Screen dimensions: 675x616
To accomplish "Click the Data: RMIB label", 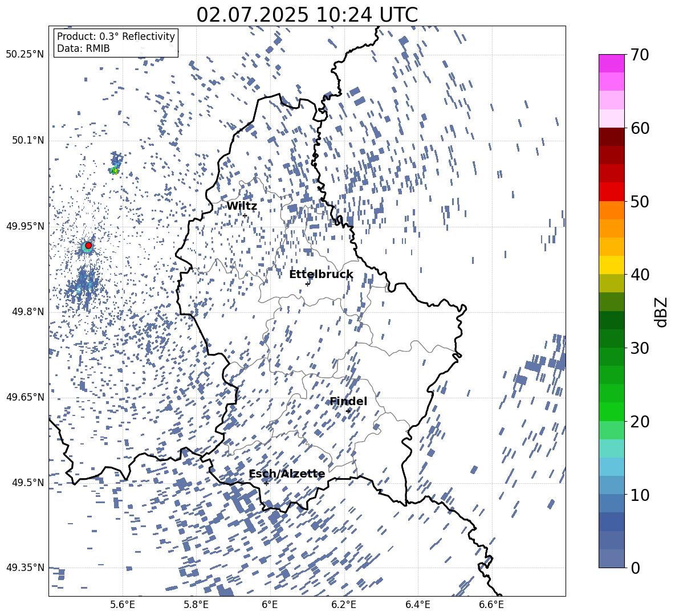I will (x=83, y=48).
